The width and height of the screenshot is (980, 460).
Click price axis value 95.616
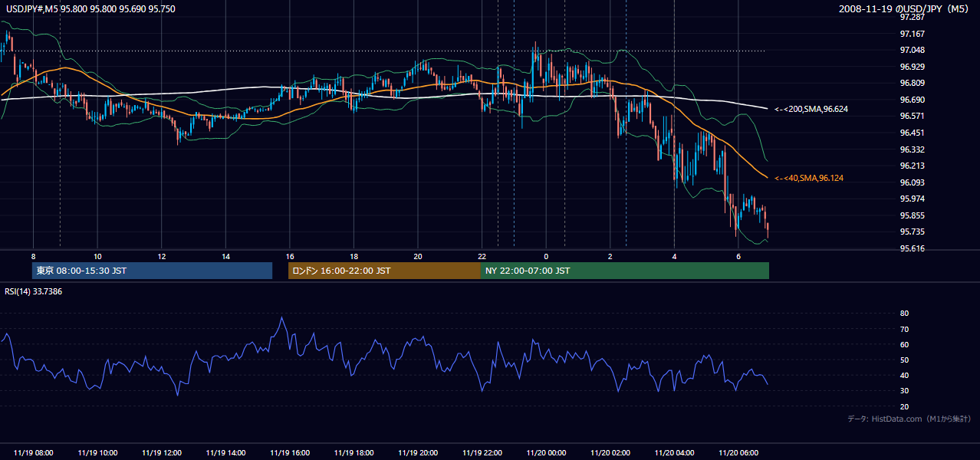912,248
